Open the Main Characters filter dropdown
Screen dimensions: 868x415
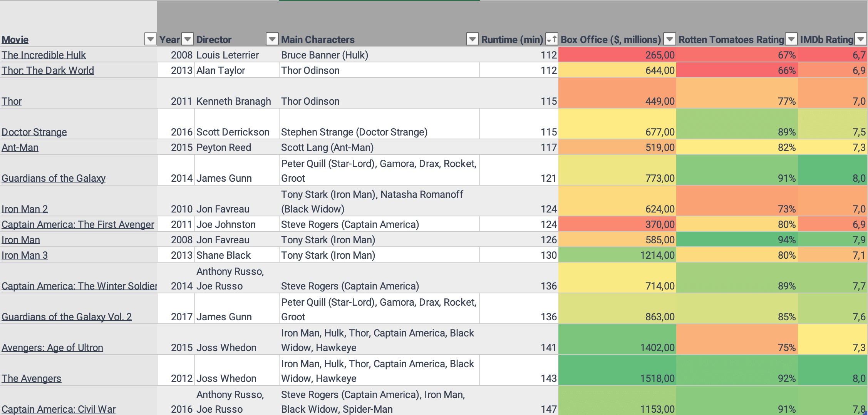(x=472, y=39)
